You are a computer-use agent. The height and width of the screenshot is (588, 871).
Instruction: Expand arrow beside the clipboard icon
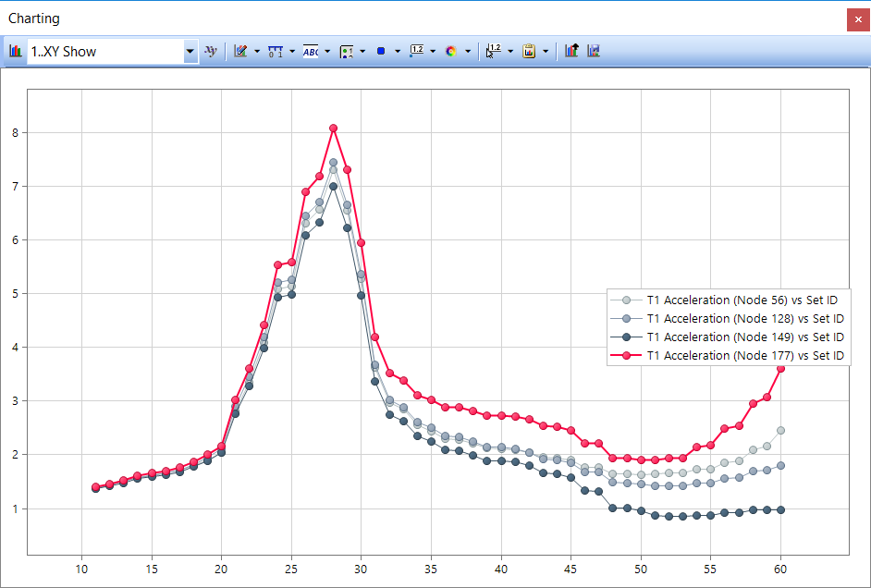[546, 52]
